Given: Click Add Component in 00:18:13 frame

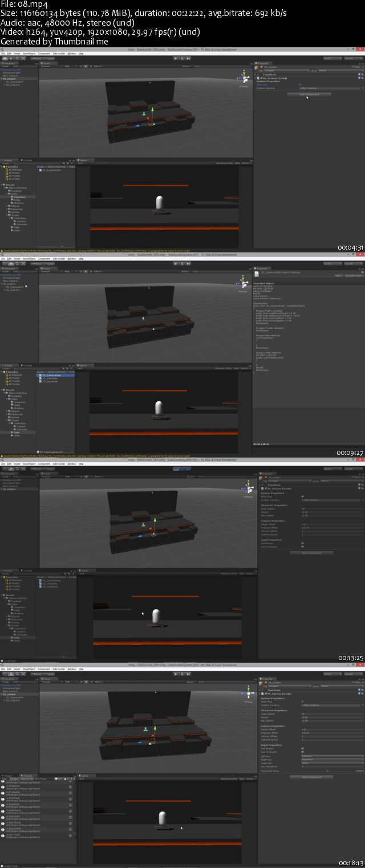Looking at the screenshot, I should [311, 777].
